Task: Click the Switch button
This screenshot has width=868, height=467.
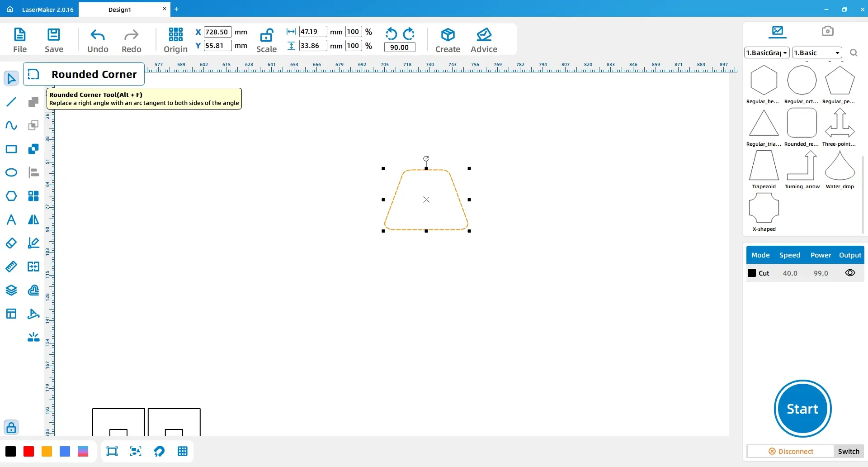Action: tap(849, 451)
